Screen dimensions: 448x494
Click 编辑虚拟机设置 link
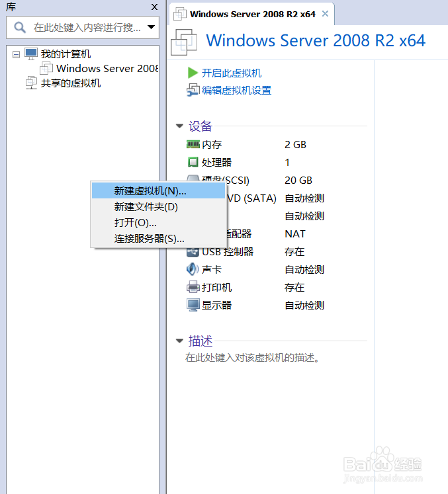236,91
